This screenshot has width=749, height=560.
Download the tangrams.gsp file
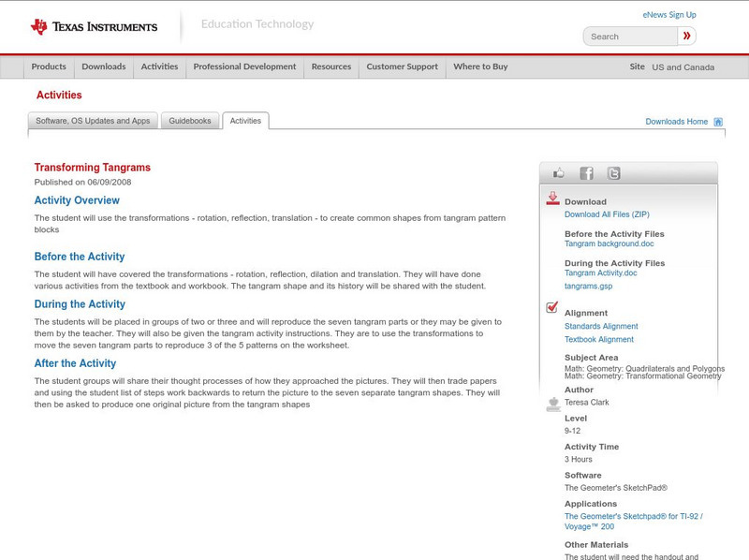[588, 287]
